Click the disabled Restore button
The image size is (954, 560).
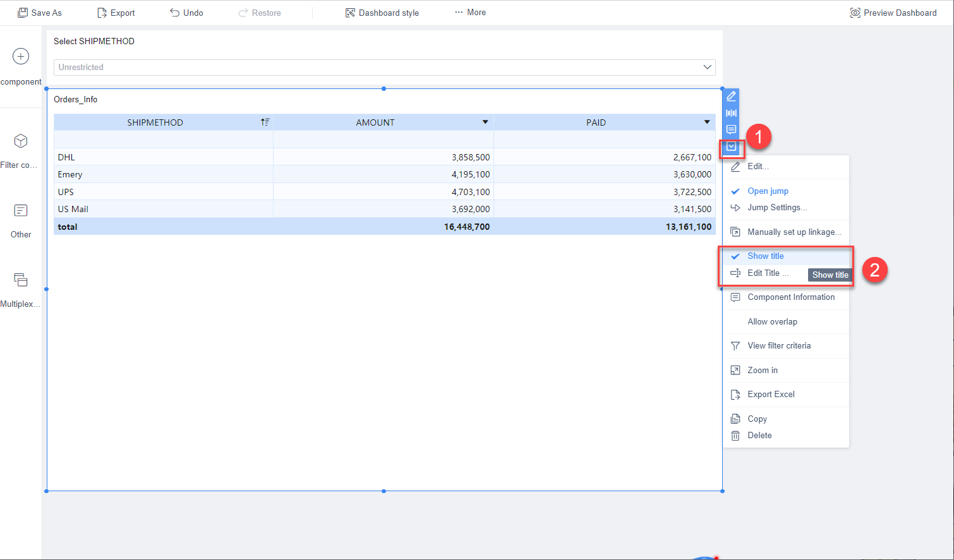[x=260, y=13]
